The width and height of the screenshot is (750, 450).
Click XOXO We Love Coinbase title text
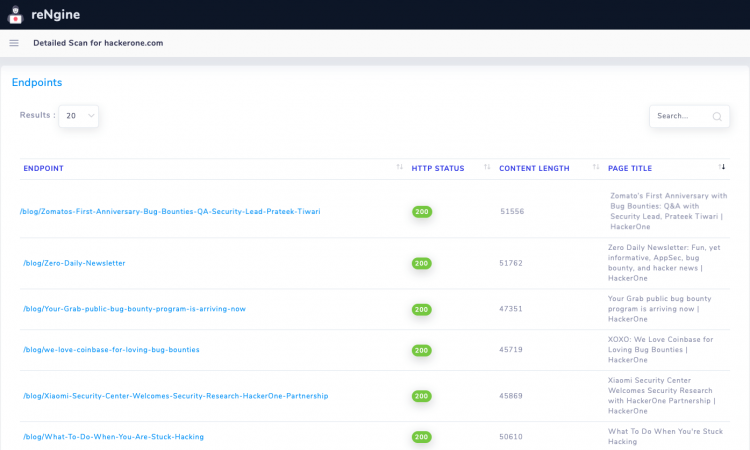tap(661, 350)
